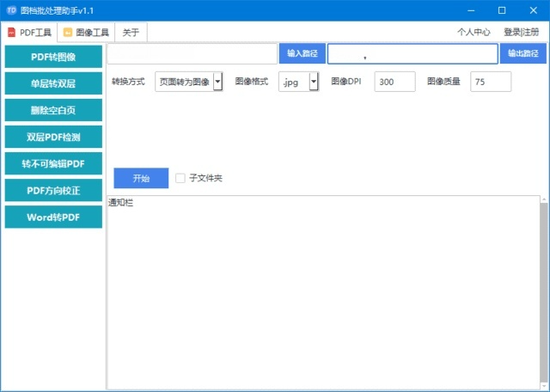Enable the 子文件夹 checkbox
550x392 pixels.
(180, 178)
